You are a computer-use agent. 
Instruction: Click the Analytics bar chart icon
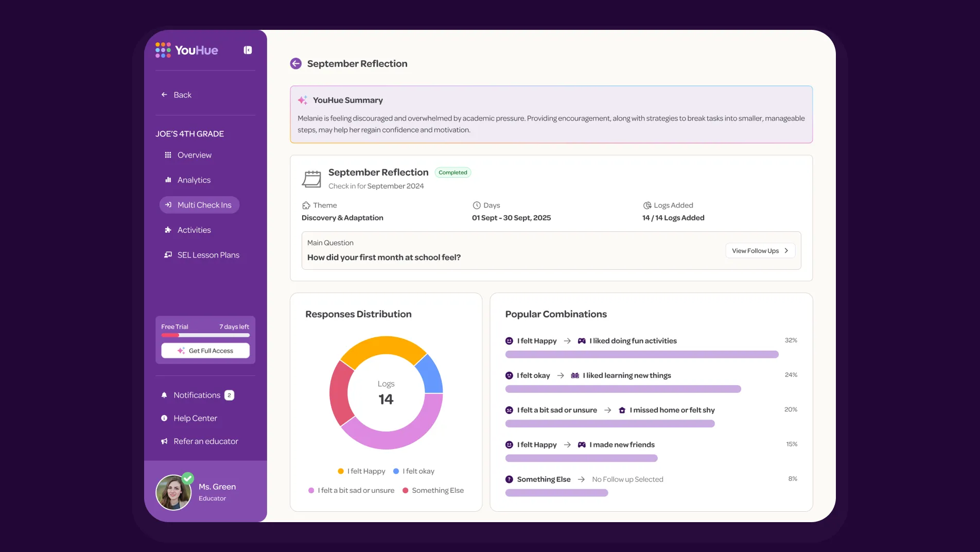(168, 180)
